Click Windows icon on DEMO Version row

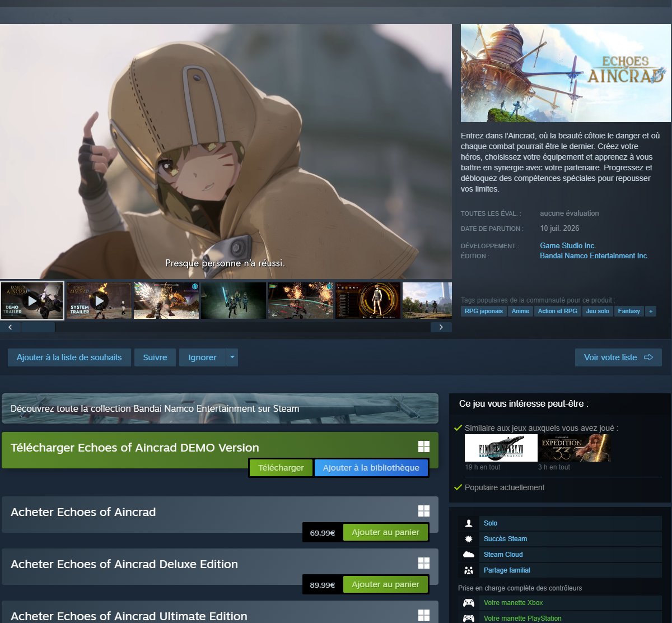424,447
